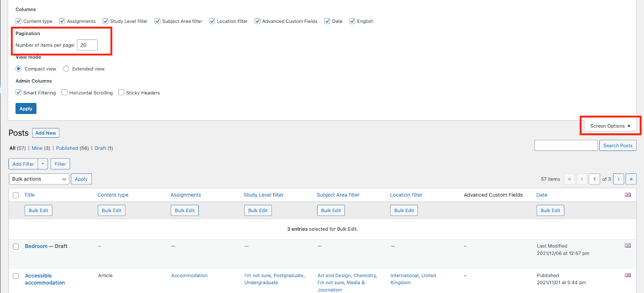Click the Search Posts button
This screenshot has height=293, width=644.
click(618, 145)
